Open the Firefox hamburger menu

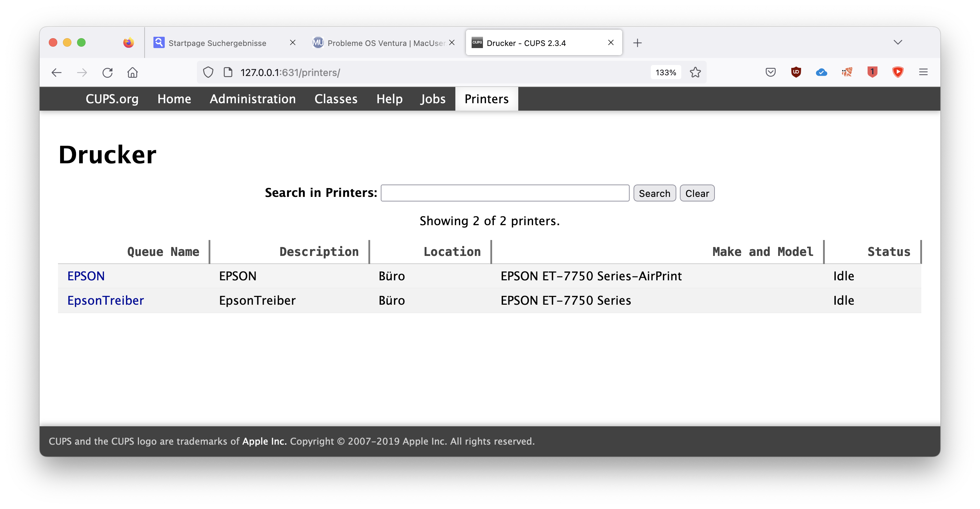923,72
